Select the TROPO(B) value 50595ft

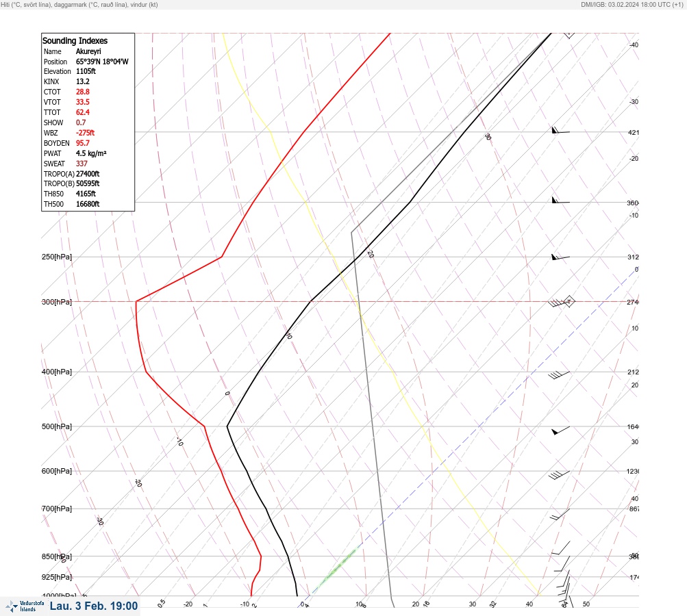88,184
